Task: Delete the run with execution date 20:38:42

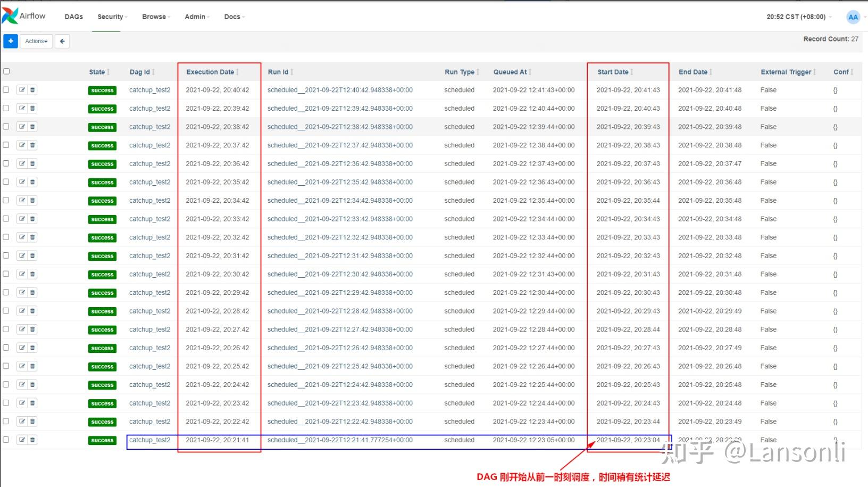Action: coord(32,127)
